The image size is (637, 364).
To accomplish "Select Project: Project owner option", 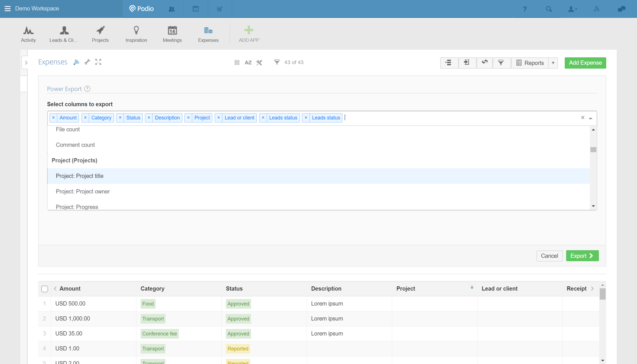I will tap(83, 191).
